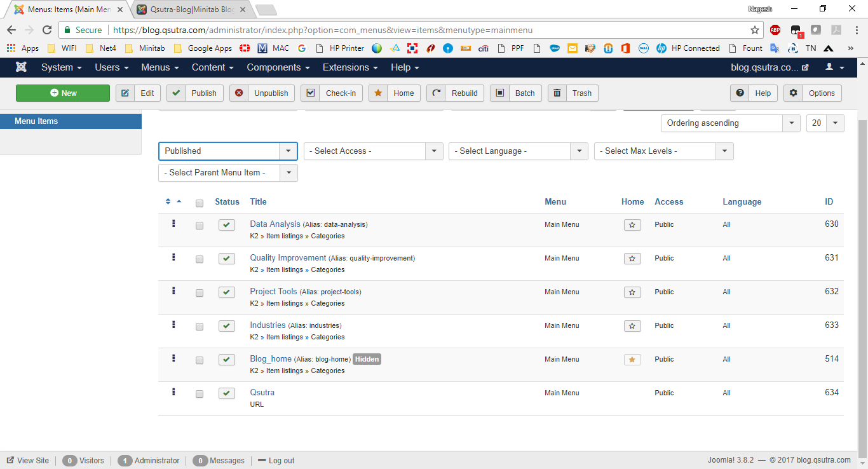Click the green New button

[63, 93]
